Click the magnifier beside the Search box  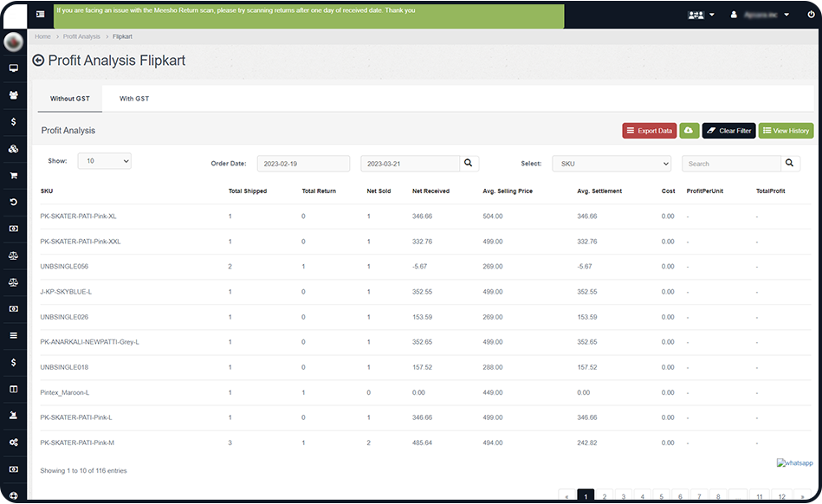(x=789, y=163)
